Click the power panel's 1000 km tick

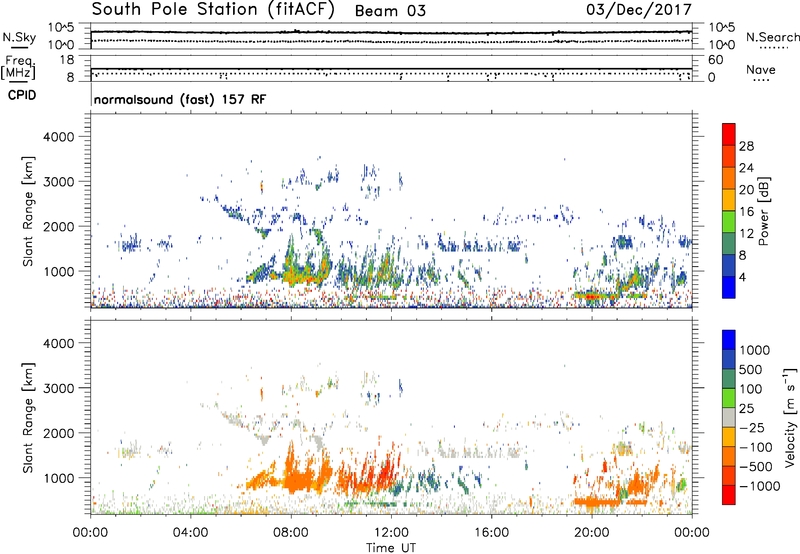[59, 271]
